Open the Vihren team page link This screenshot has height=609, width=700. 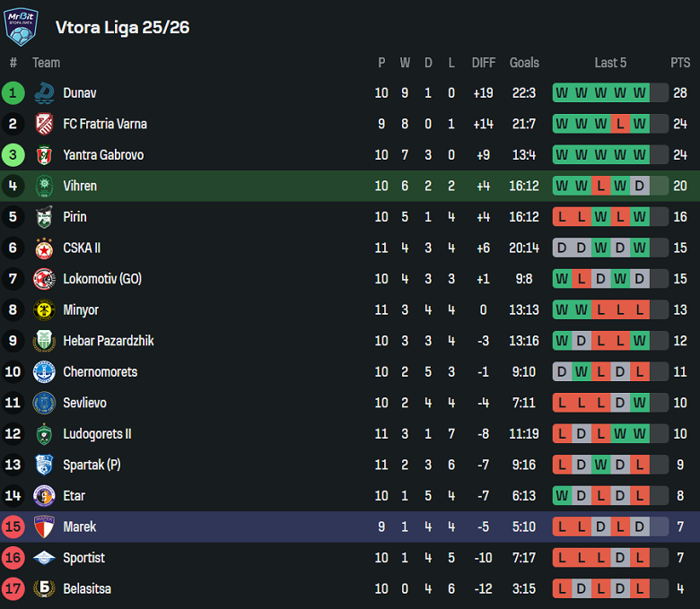80,186
